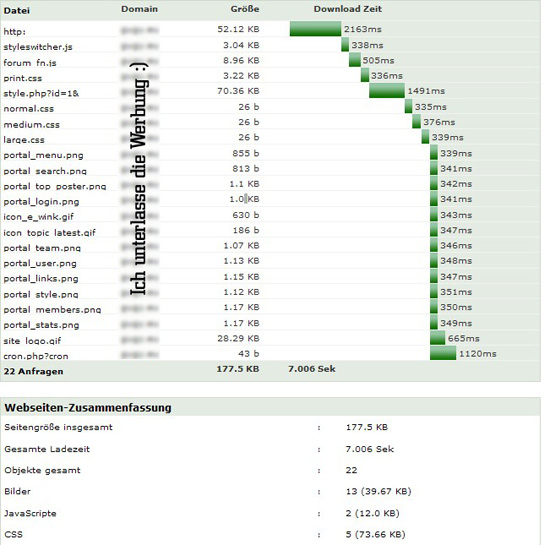The image size is (550, 545).
Task: Click the 8.96 KB size value
Action: [241, 60]
